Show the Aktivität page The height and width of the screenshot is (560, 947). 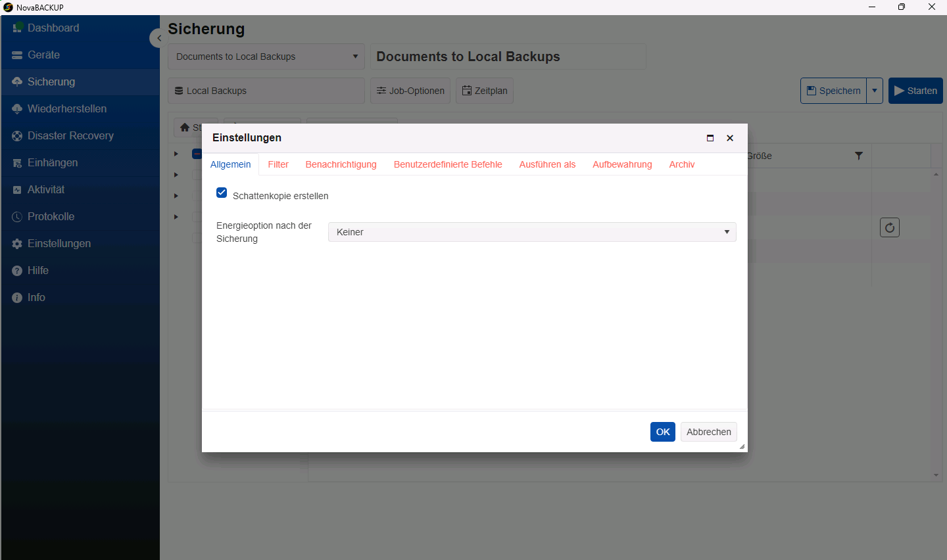point(80,190)
